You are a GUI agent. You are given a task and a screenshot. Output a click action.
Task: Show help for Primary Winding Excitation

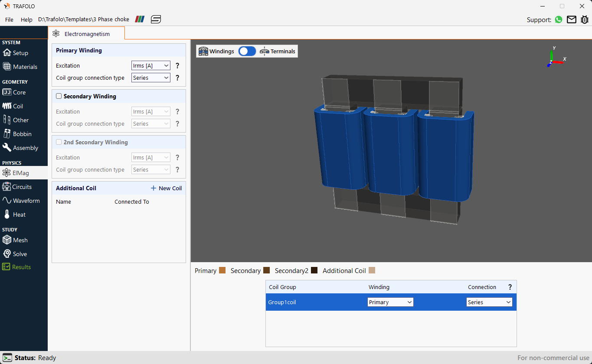[x=177, y=66]
